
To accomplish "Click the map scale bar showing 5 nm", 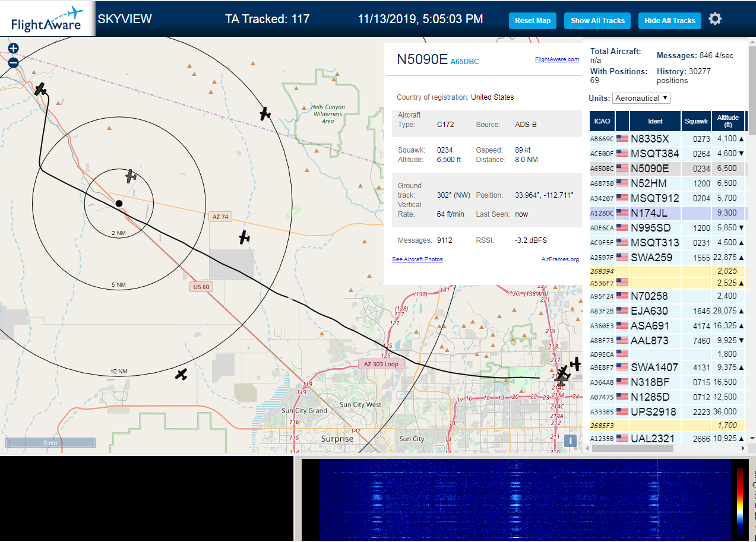I will pyautogui.click(x=50, y=442).
